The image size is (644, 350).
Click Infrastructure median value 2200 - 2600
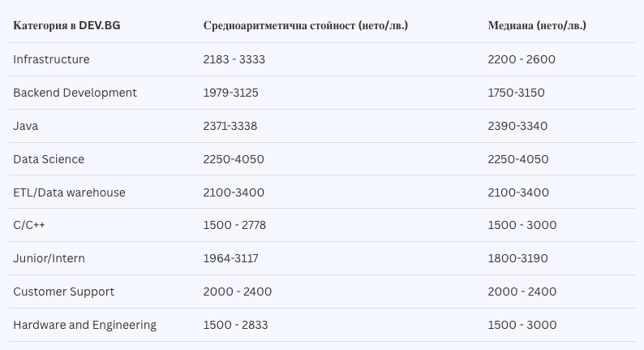(522, 59)
